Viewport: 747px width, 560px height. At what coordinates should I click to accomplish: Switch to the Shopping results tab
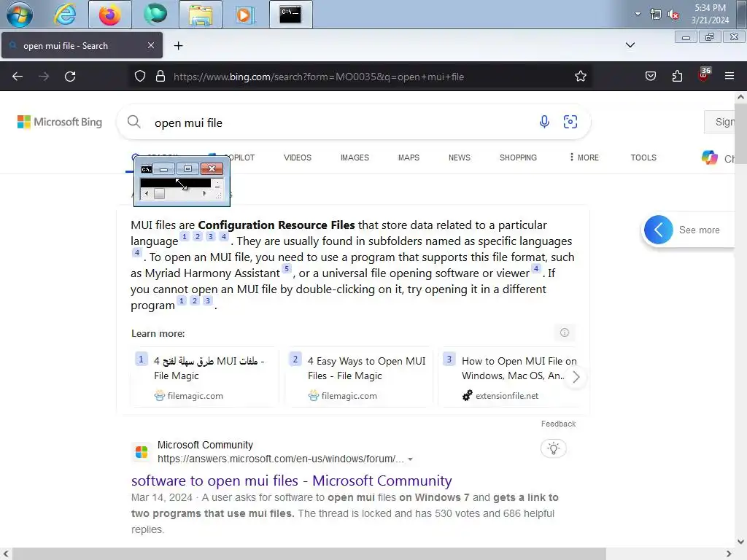click(518, 157)
